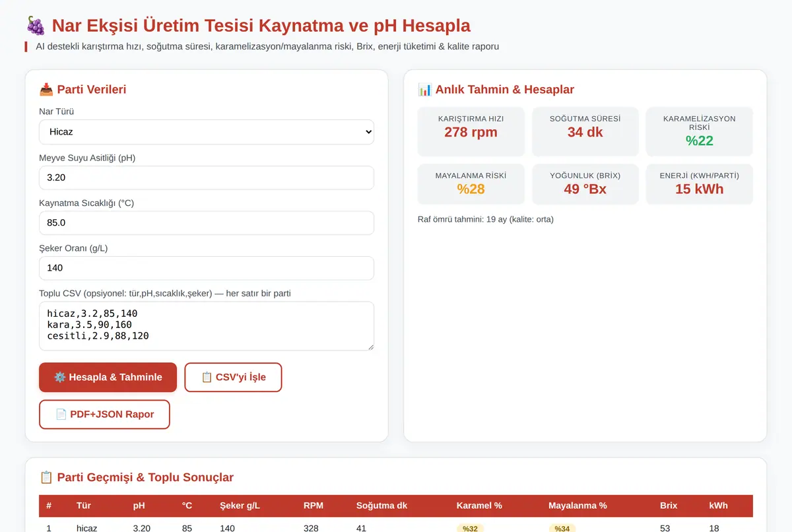The image size is (792, 532).
Task: Click the page subtitle about AI destekli
Action: 267,46
